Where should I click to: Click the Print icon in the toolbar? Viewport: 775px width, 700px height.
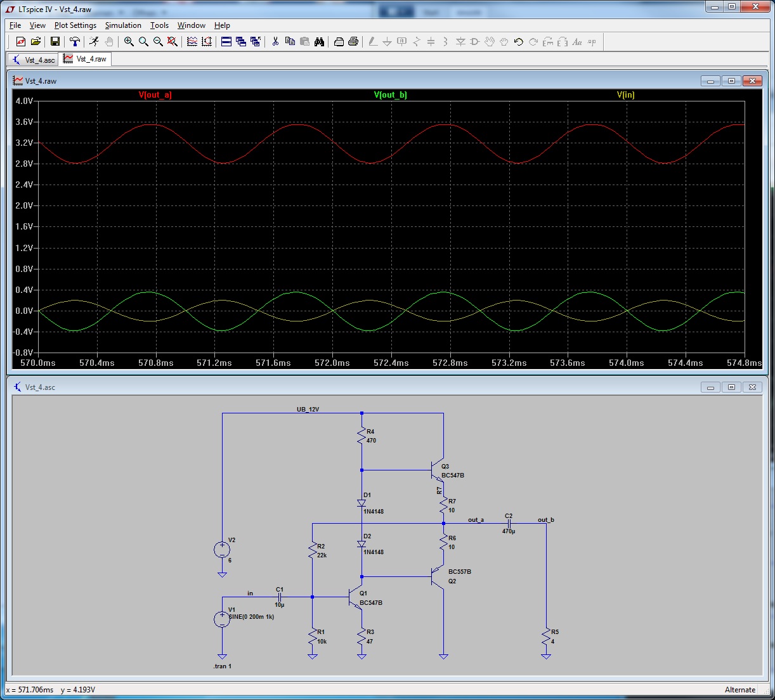tap(353, 42)
